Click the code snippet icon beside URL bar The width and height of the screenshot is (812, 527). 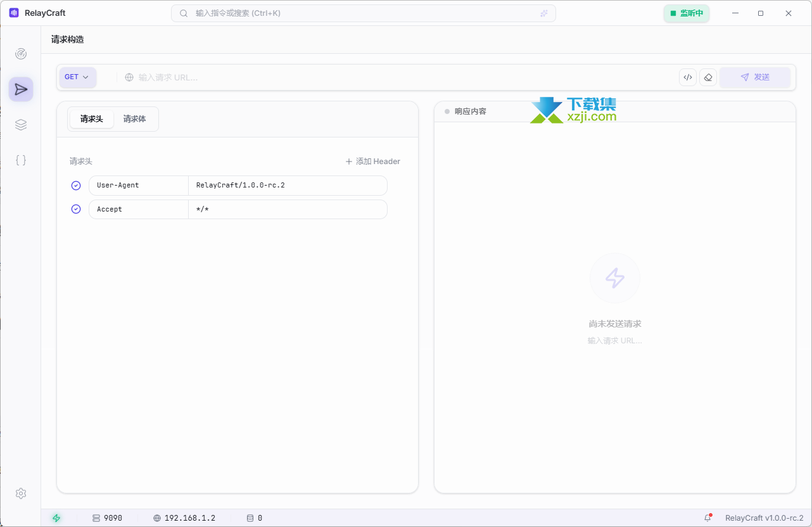(687, 77)
